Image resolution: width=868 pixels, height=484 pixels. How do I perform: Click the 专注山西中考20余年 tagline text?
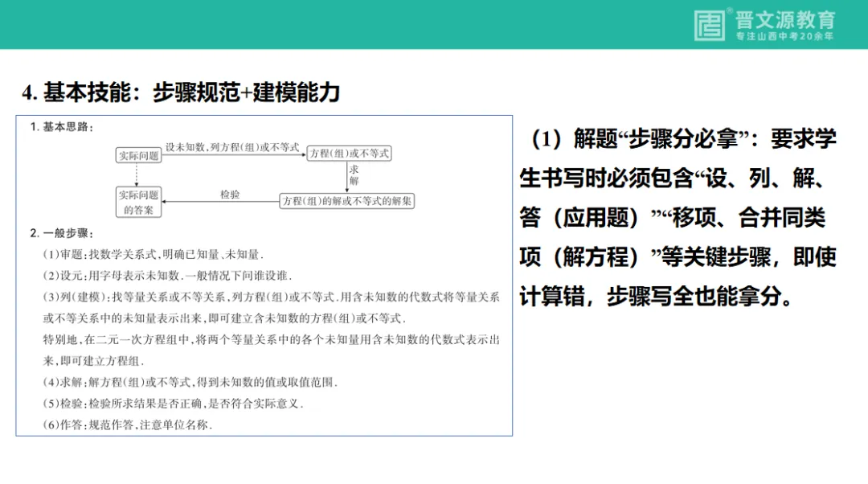click(x=784, y=35)
